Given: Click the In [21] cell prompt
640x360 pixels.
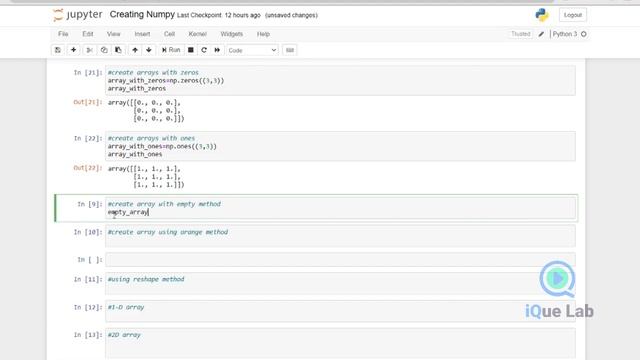Looking at the screenshot, I should click(x=88, y=73).
